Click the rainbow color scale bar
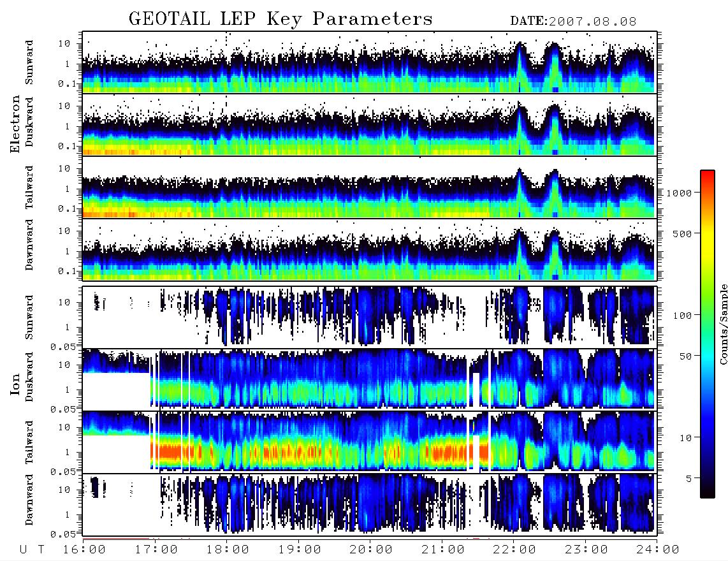Viewport: 728px width, 561px height. pos(708,335)
